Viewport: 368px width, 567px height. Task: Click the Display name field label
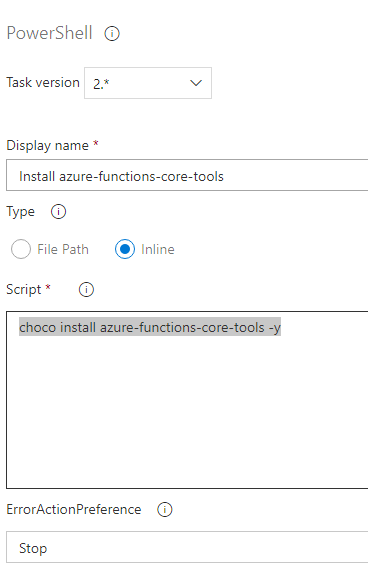point(47,145)
